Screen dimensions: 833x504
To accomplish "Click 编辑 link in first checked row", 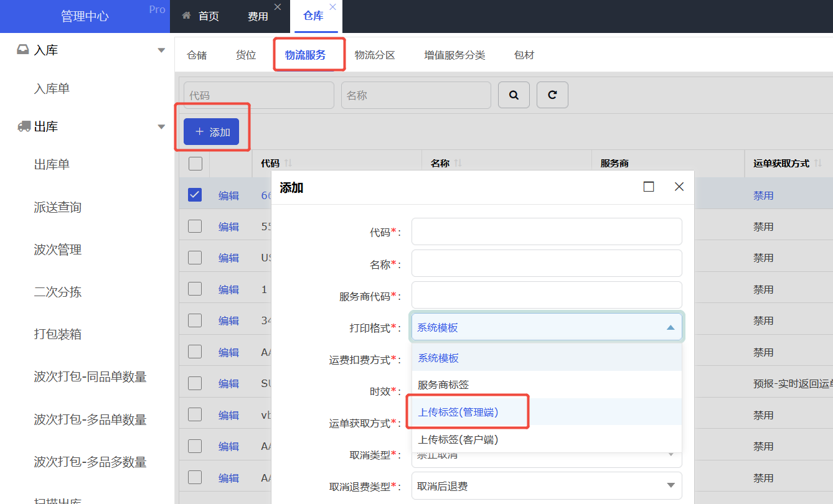I will pyautogui.click(x=228, y=195).
